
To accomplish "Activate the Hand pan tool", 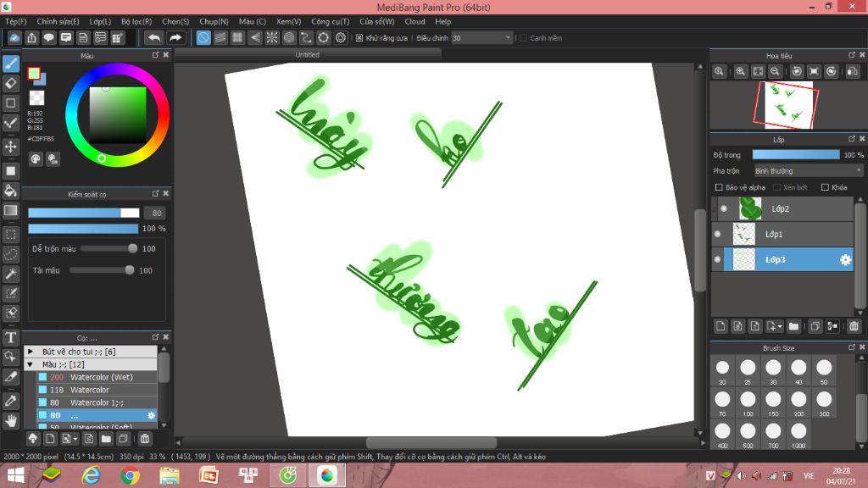I will point(11,420).
